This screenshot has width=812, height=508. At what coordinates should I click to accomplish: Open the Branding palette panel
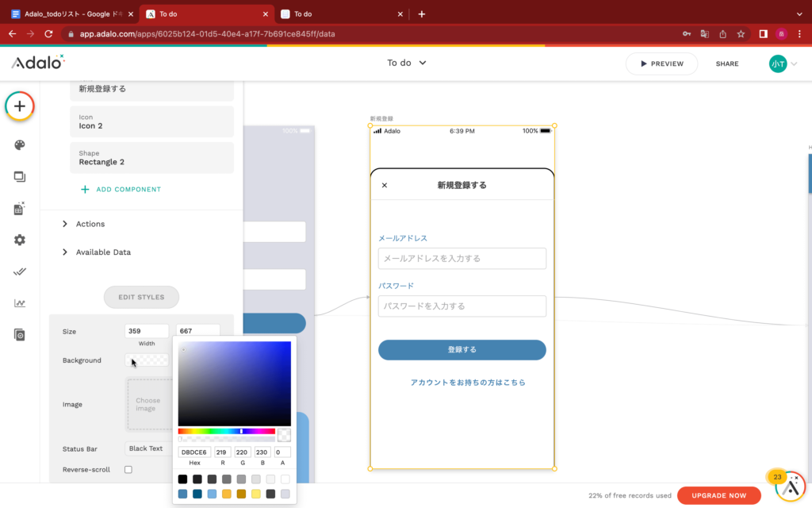19,145
